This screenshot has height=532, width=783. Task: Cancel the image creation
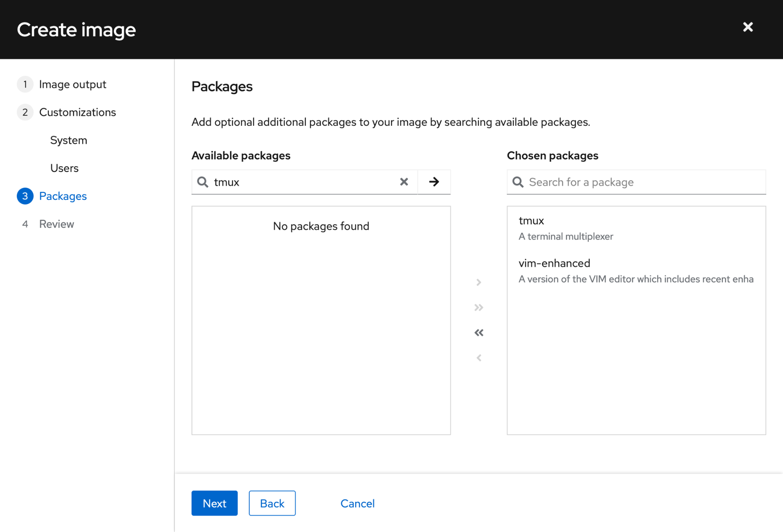pos(357,503)
